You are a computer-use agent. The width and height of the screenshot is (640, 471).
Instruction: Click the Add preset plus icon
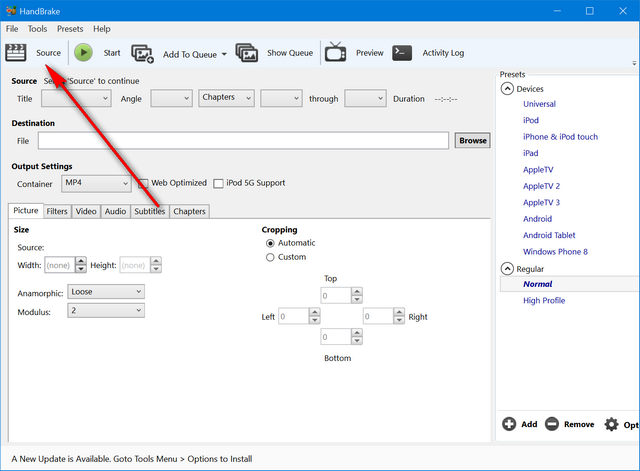click(509, 424)
